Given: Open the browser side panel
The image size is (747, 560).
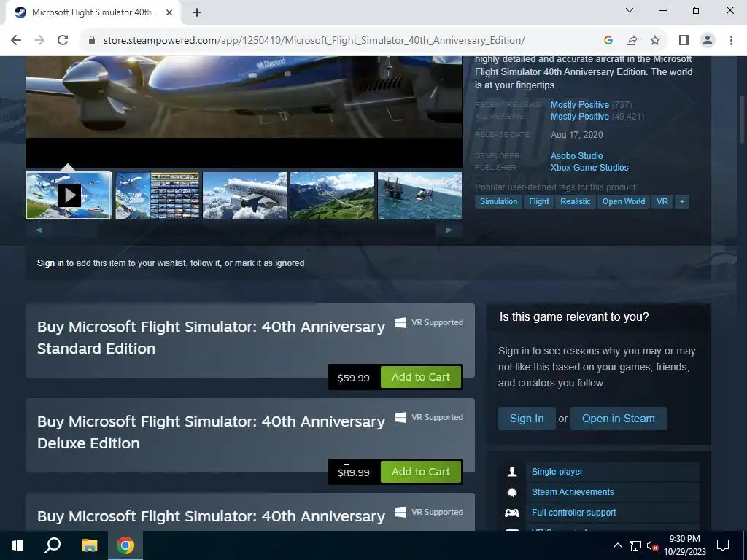Looking at the screenshot, I should point(684,41).
